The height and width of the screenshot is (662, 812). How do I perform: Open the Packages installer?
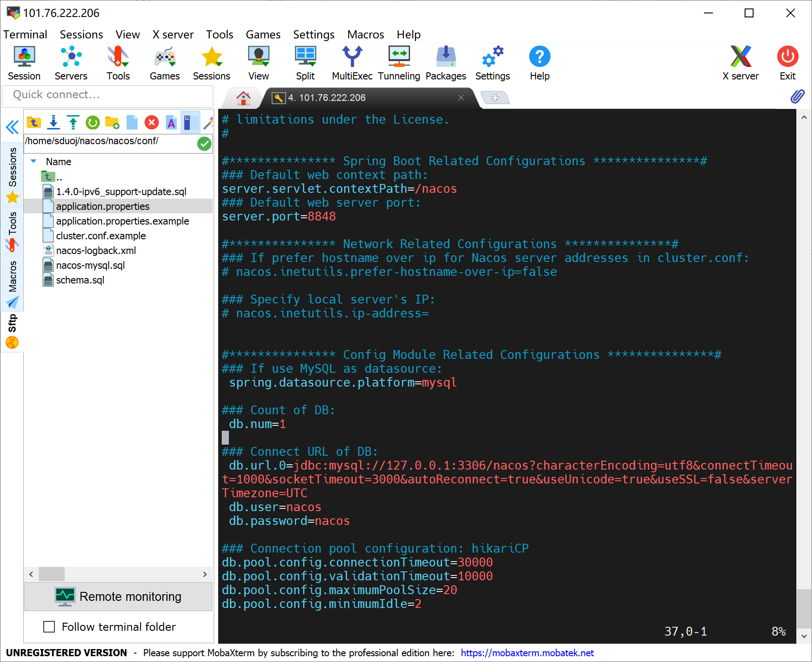[446, 62]
